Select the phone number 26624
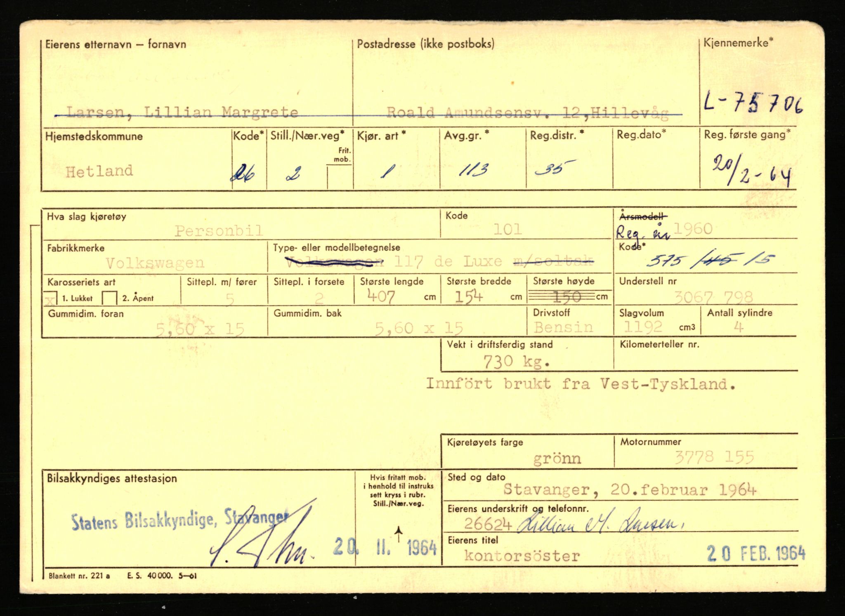The image size is (845, 616). pos(488,524)
